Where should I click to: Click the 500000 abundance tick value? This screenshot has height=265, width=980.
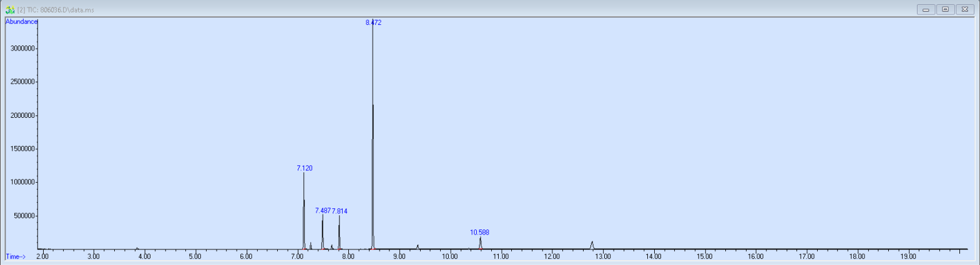24,216
